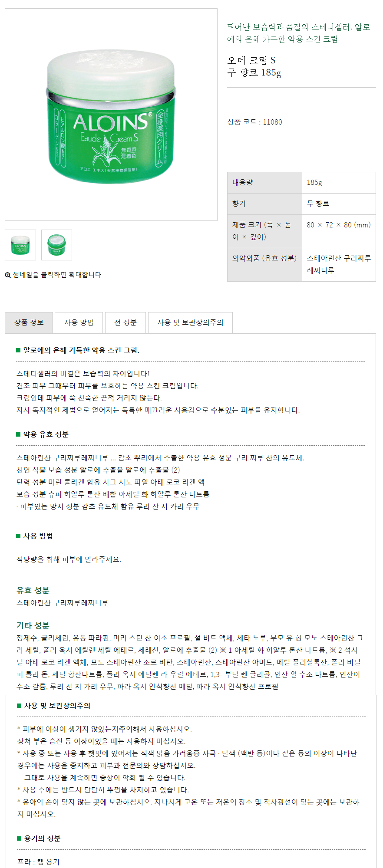Click the green bullet beside 약용 유효 성분
Screen dimensions: 383x868
(x=18, y=434)
